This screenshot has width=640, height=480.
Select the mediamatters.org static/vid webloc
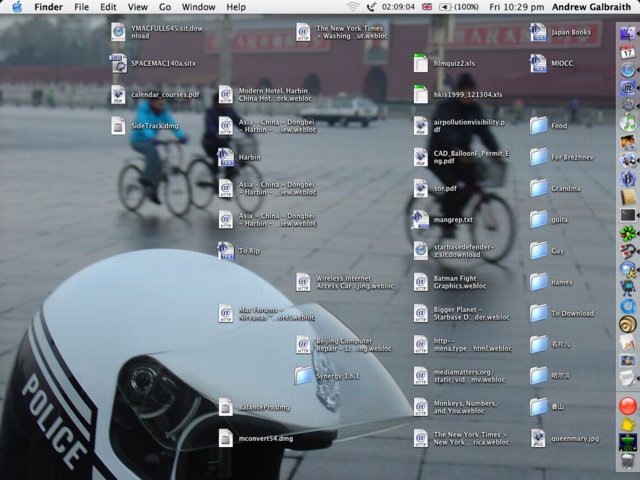coord(420,376)
